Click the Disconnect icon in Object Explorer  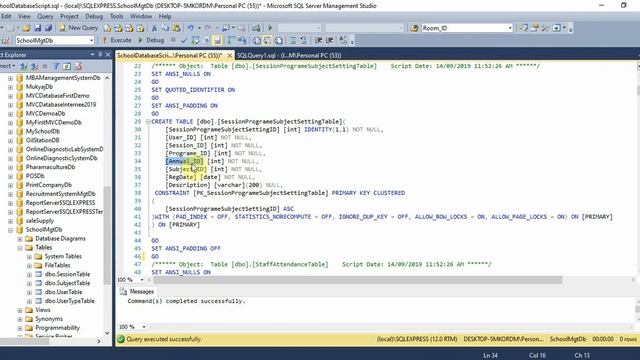[35, 66]
